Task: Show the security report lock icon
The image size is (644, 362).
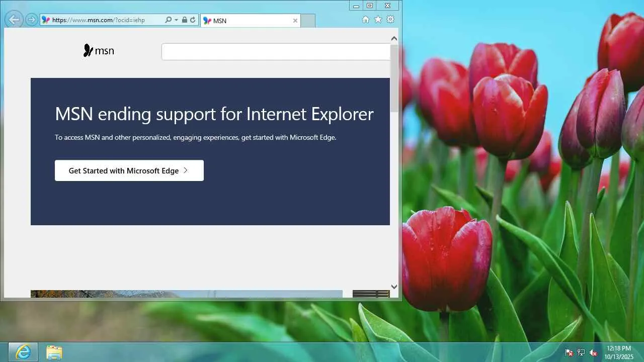Action: click(185, 20)
